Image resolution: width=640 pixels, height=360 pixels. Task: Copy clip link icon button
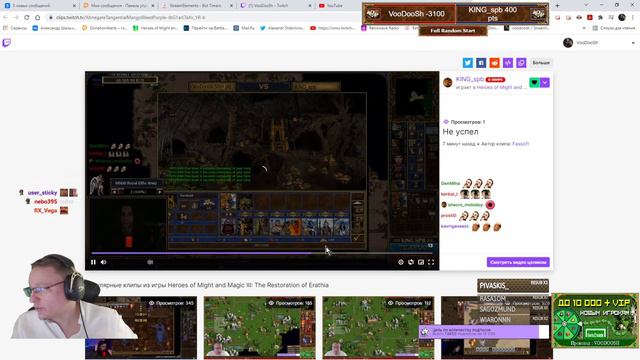521,62
